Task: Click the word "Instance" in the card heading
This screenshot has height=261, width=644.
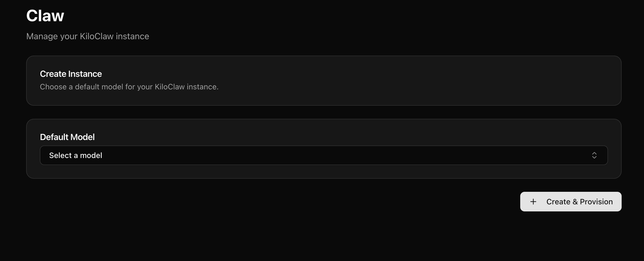Action: [85, 74]
